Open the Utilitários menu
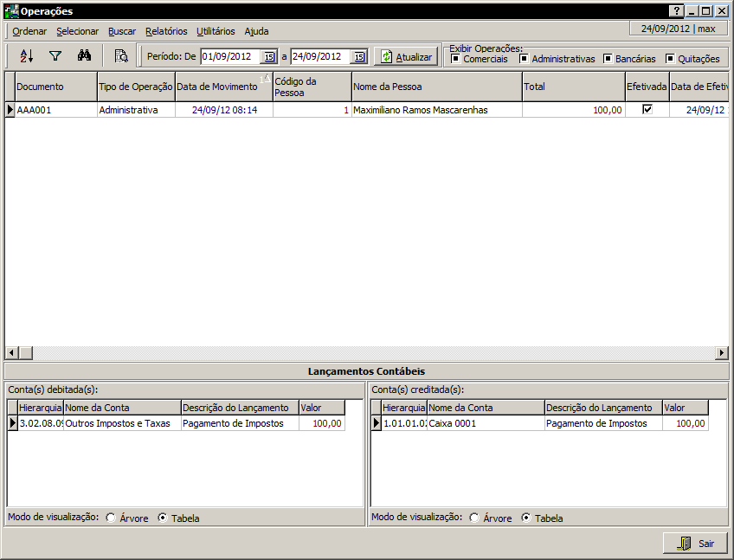This screenshot has height=560, width=734. 216,31
